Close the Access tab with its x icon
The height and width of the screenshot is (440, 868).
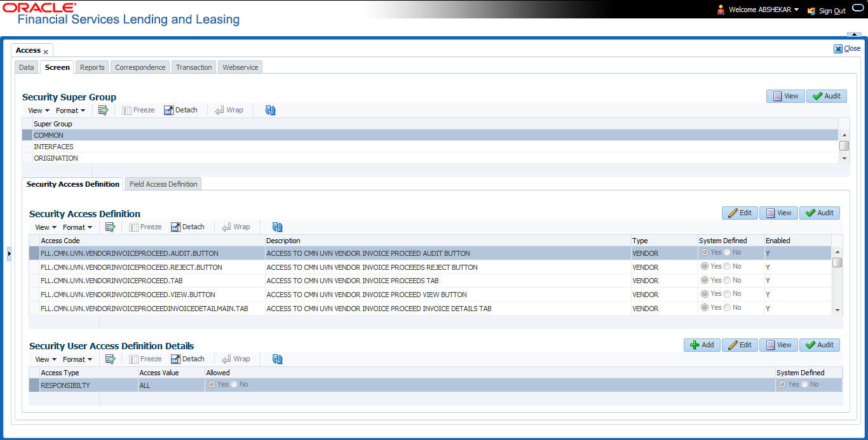[46, 51]
